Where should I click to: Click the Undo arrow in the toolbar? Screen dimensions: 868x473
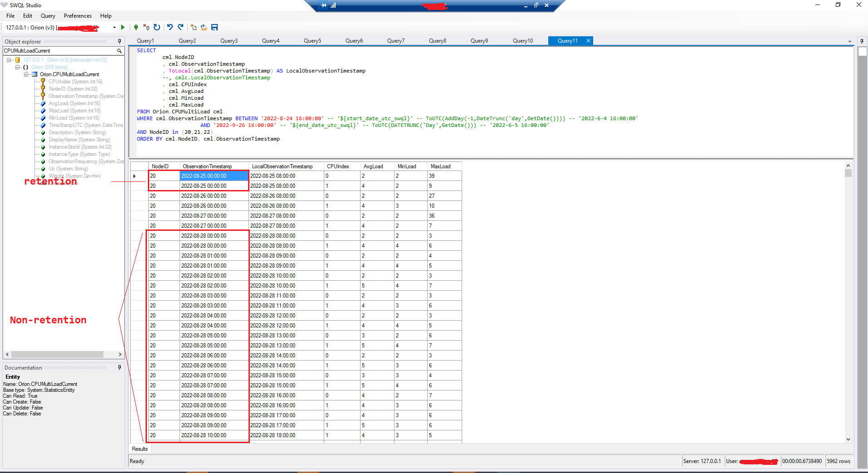pos(170,28)
